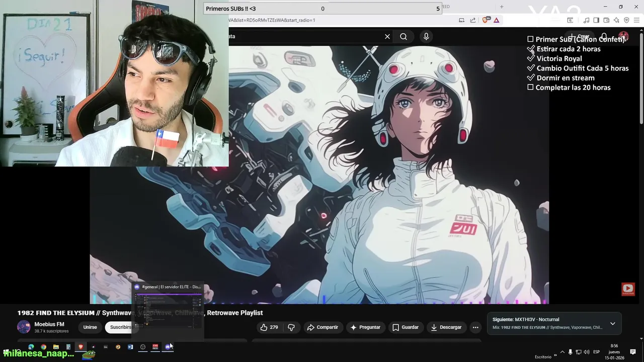This screenshot has height=362, width=644.
Task: Click Unirse to join the channel
Action: 90,327
